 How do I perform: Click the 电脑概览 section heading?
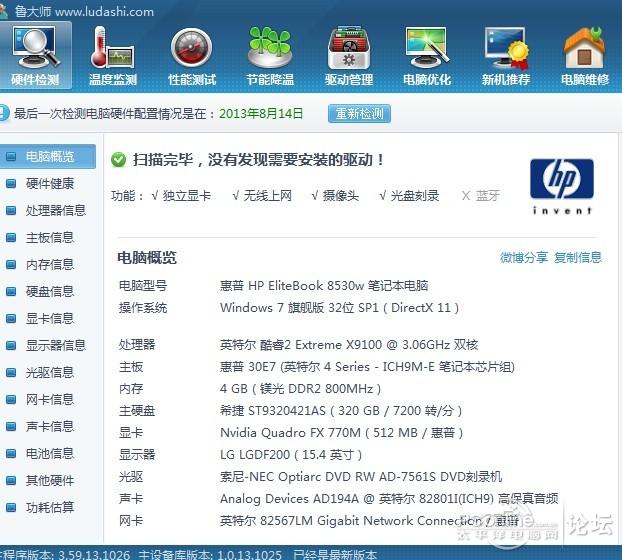tap(147, 258)
